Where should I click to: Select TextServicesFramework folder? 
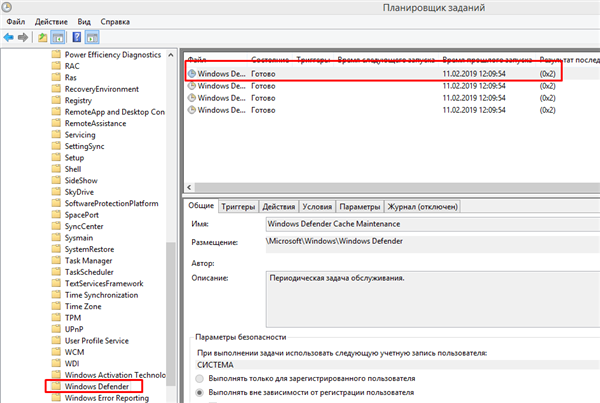click(x=104, y=283)
